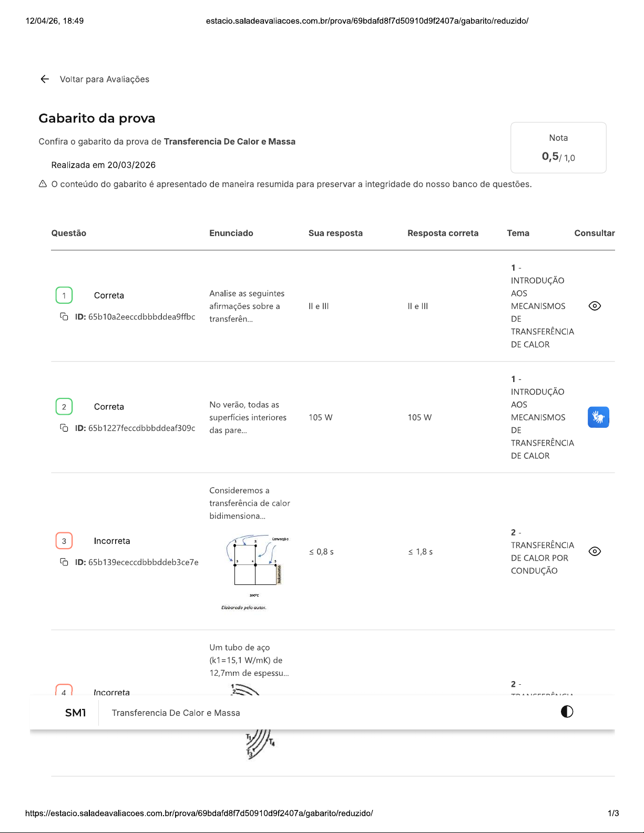644x833 pixels.
Task: View question 1 details with eye icon
Action: pyautogui.click(x=595, y=306)
